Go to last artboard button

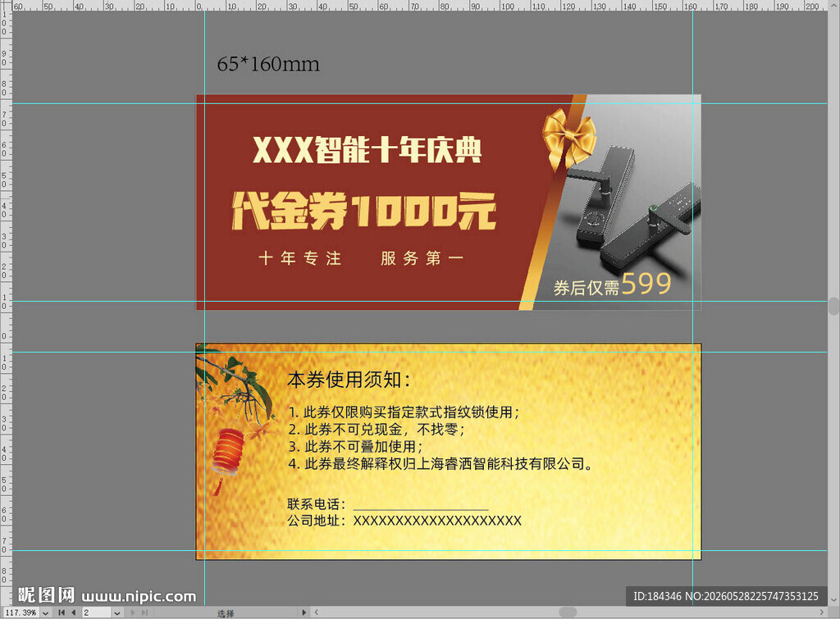[144, 612]
